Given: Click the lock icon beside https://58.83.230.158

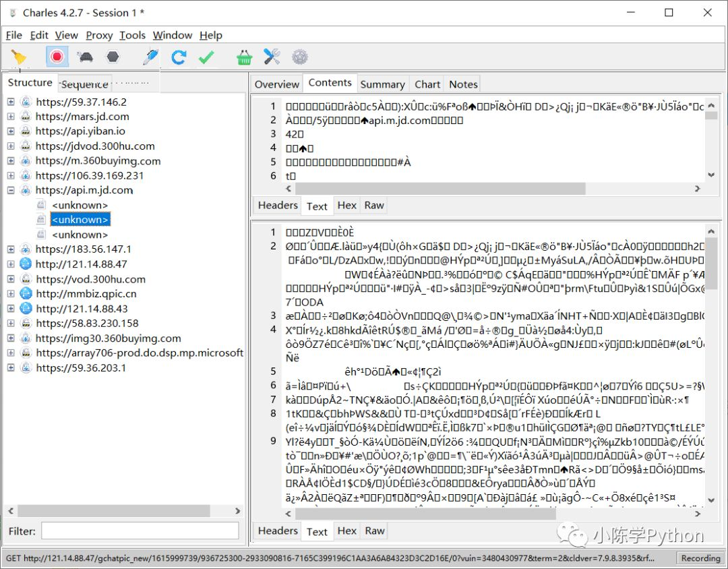Looking at the screenshot, I should 26,324.
